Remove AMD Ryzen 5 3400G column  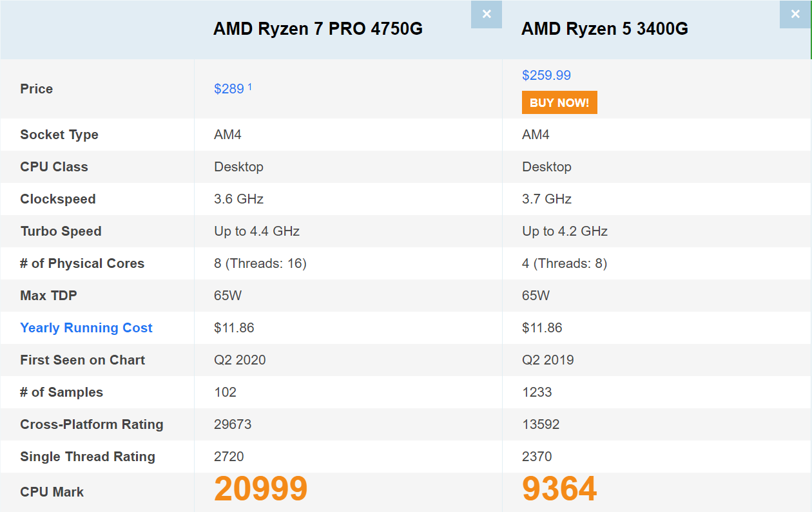point(795,14)
